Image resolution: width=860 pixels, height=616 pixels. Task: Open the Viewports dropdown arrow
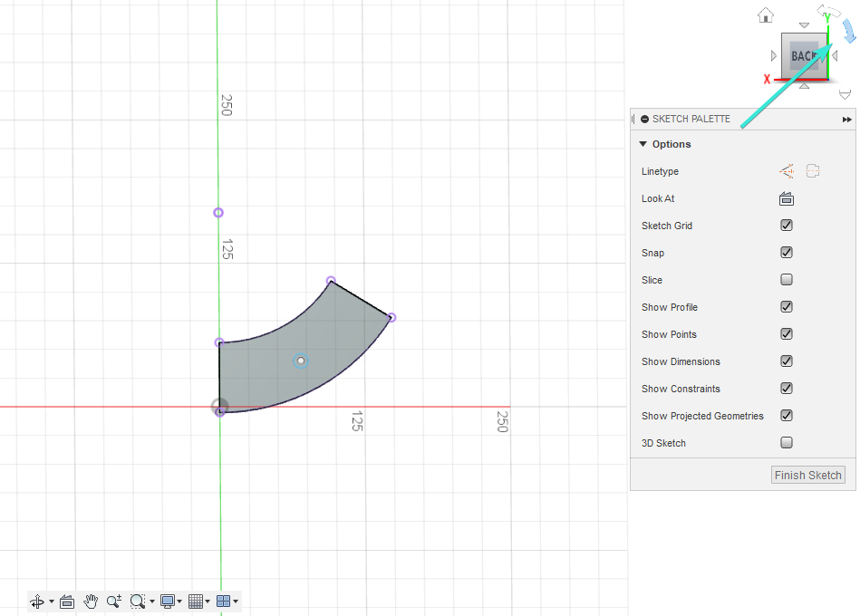click(236, 602)
